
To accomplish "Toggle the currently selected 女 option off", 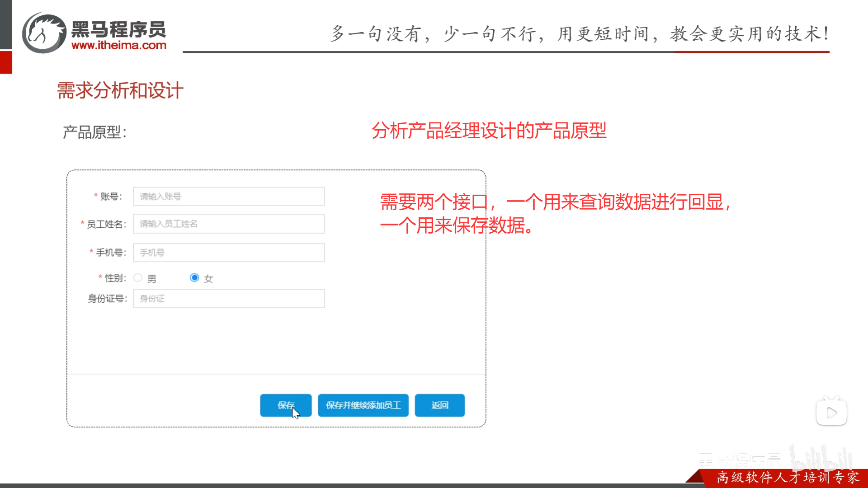I will tap(194, 277).
